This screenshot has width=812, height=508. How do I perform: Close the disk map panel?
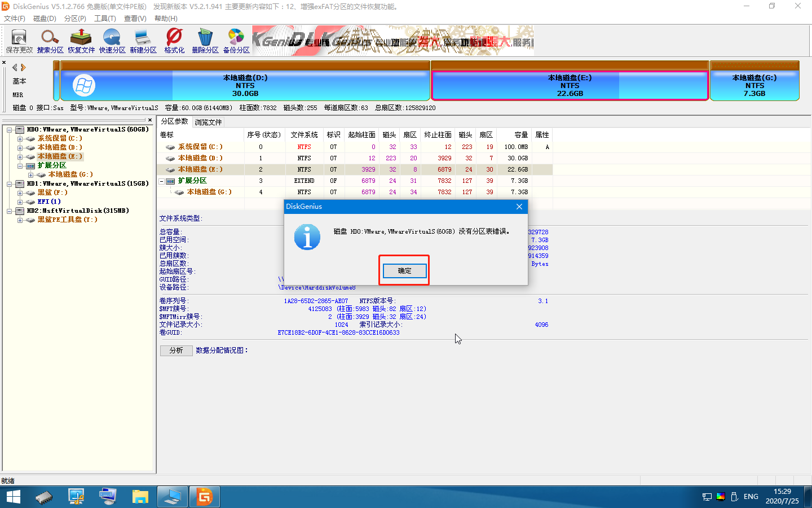pos(4,63)
